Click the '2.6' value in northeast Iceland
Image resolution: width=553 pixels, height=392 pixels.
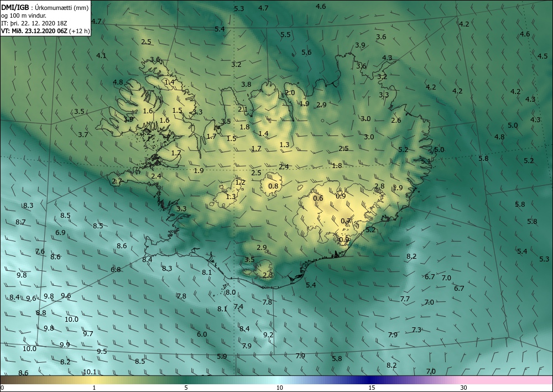396,120
